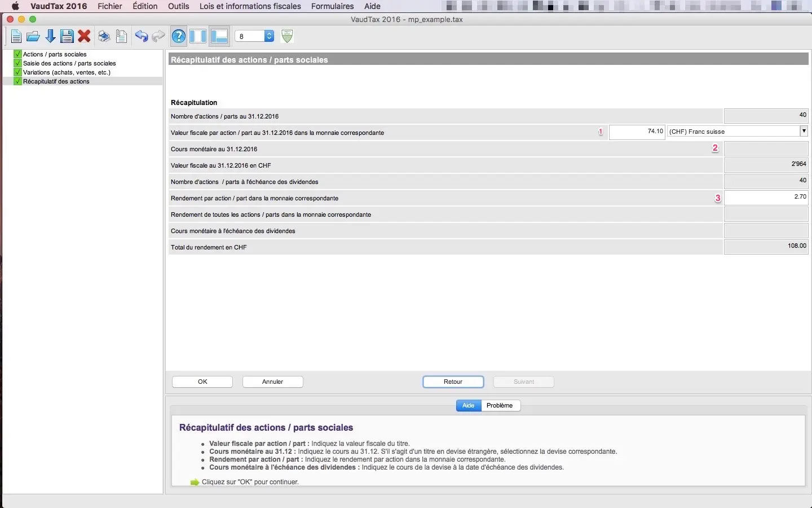Click the paperclip attachments icon

pos(121,37)
